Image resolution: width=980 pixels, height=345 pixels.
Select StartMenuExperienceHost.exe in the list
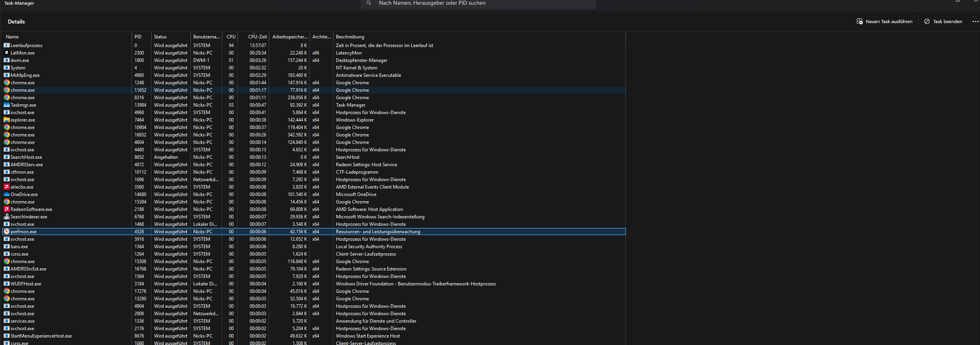coord(41,336)
